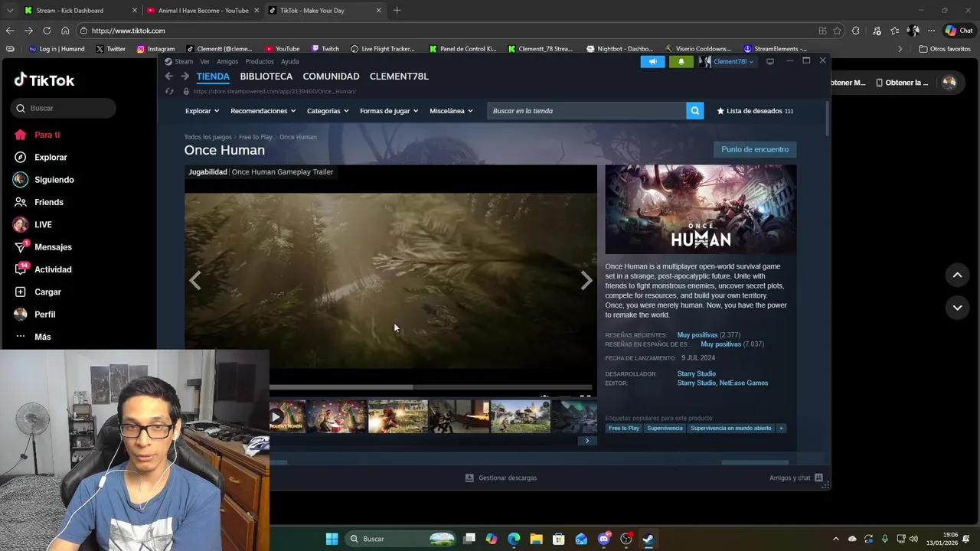Reload the Steam store page
The height and width of the screenshot is (551, 980).
tap(169, 92)
